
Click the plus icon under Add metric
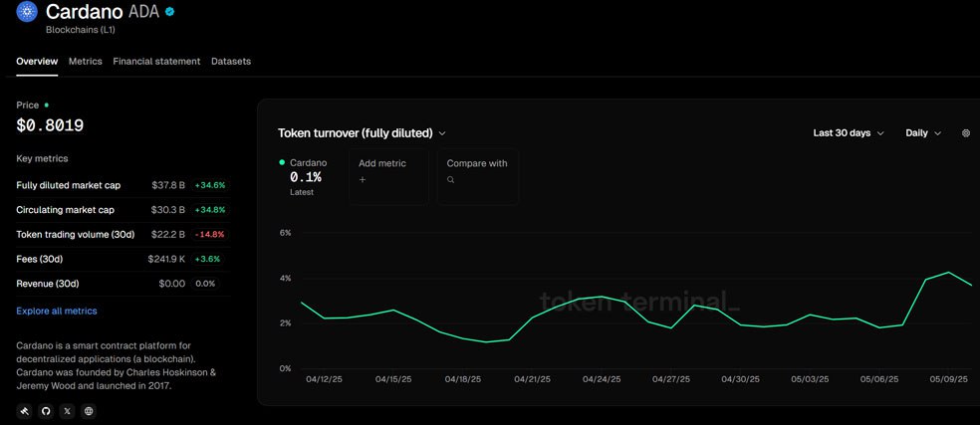pyautogui.click(x=363, y=180)
